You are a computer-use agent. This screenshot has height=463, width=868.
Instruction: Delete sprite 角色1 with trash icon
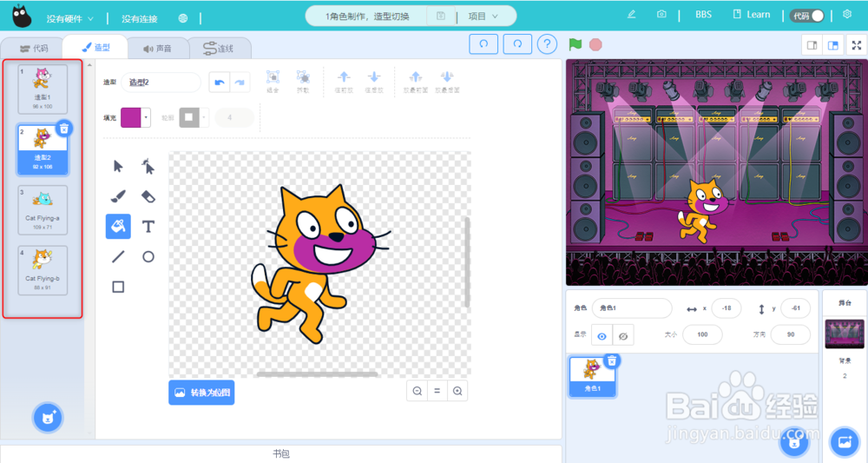(x=612, y=360)
